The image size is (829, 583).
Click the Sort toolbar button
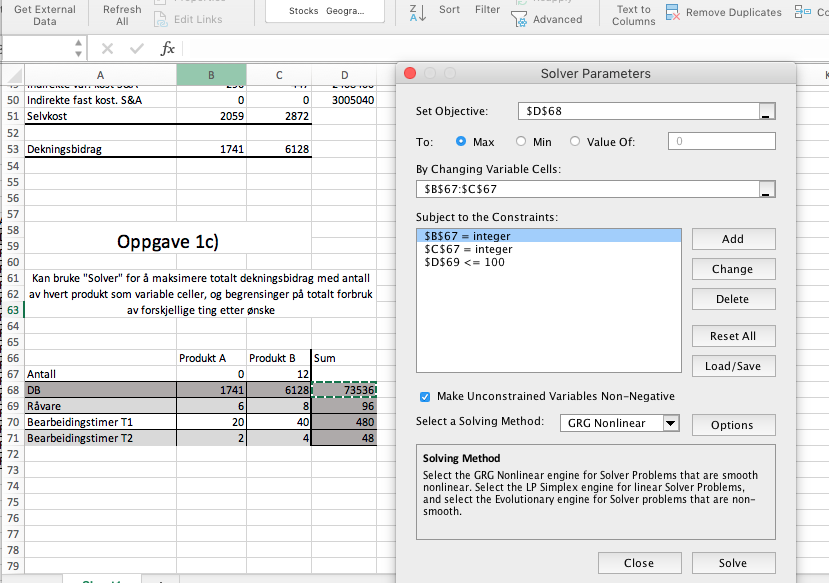click(x=449, y=10)
